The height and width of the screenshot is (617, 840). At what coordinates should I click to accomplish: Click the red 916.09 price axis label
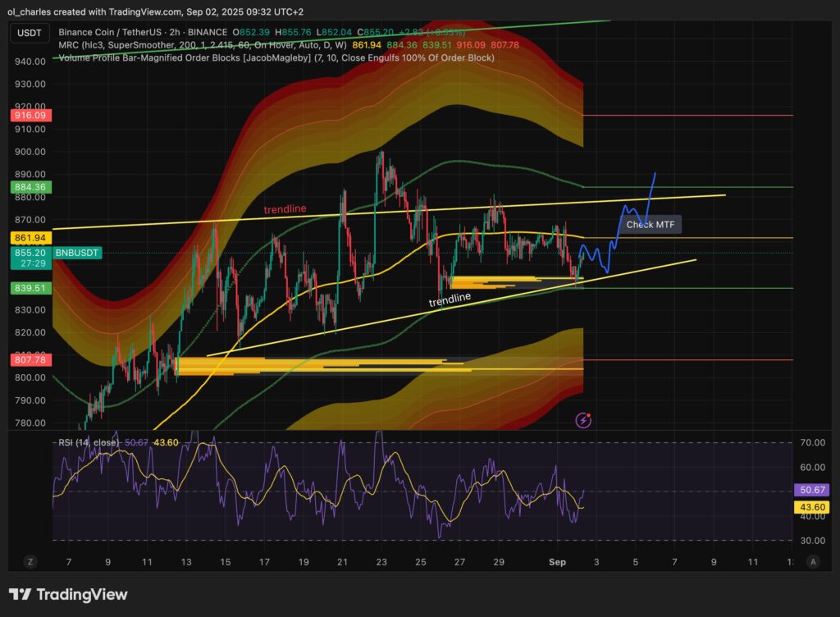pos(30,116)
